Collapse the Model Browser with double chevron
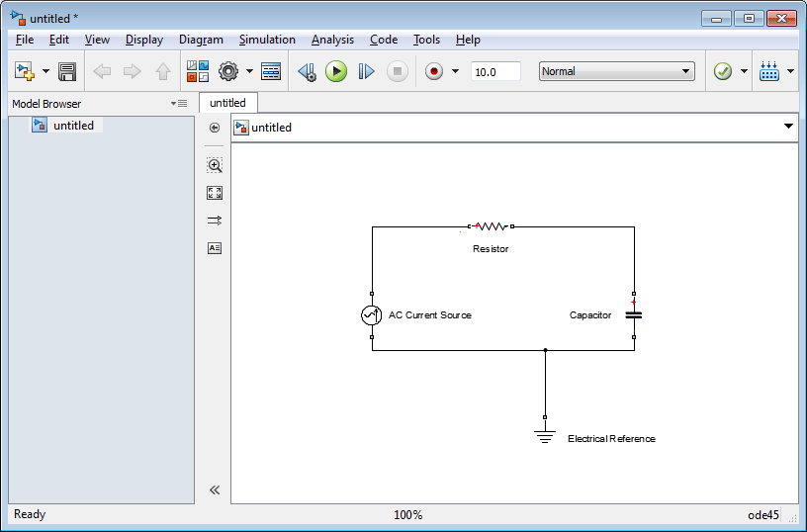This screenshot has width=807, height=532. (x=215, y=489)
